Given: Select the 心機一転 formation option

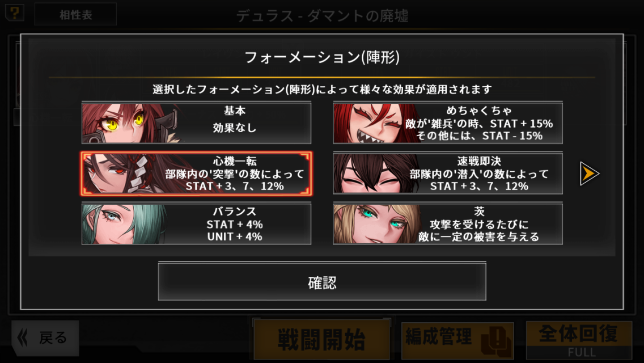Looking at the screenshot, I should pyautogui.click(x=196, y=174).
